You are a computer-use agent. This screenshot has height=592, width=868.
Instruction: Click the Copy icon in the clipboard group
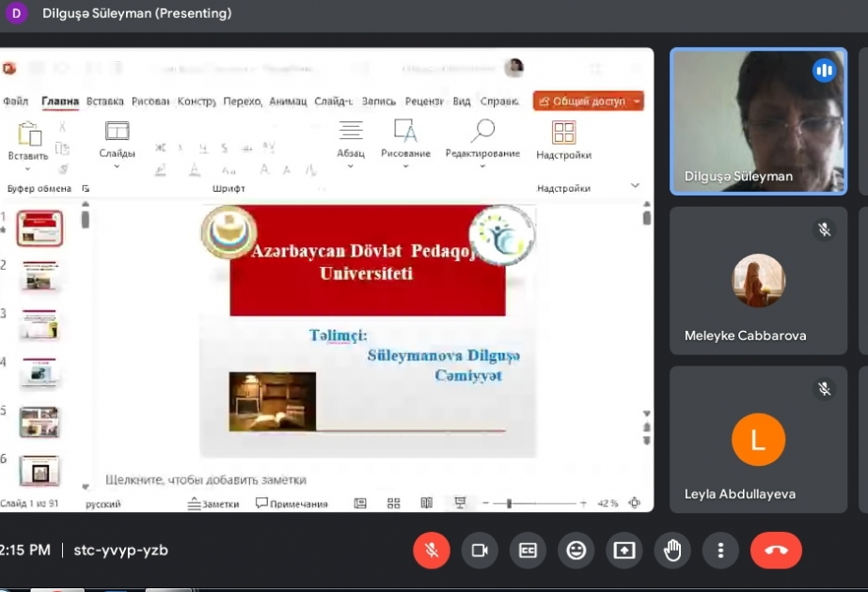pyautogui.click(x=62, y=148)
